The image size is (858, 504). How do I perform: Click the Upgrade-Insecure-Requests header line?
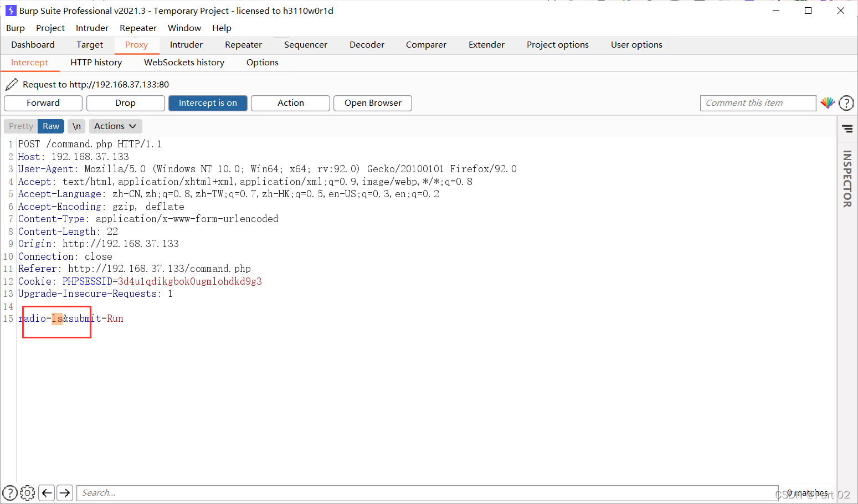[x=95, y=294]
